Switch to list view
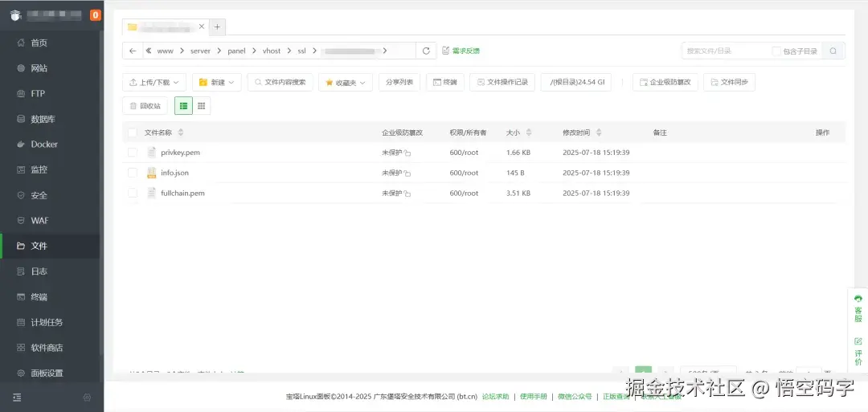The height and width of the screenshot is (412, 868). 184,106
